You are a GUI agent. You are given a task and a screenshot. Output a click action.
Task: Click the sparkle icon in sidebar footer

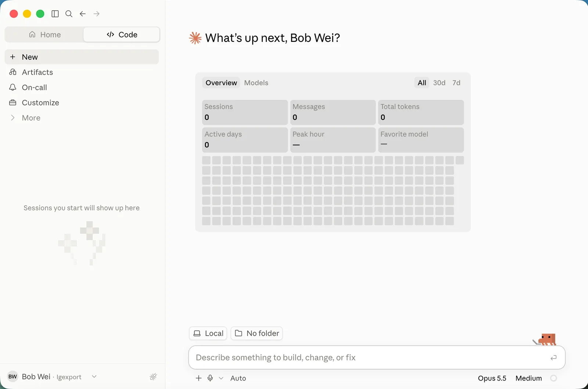point(153,377)
